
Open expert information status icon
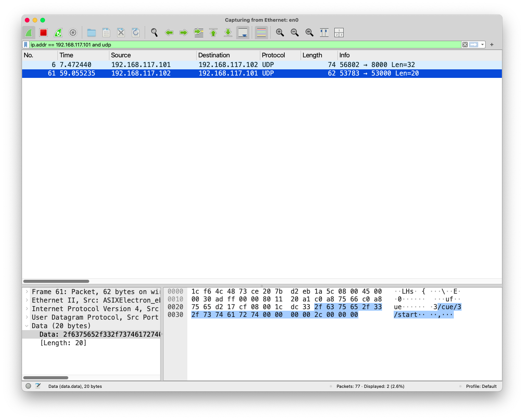[28, 386]
